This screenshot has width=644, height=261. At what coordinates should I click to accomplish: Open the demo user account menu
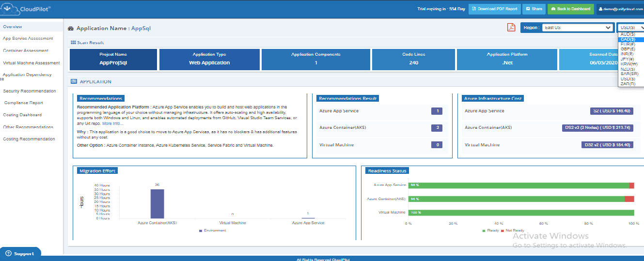(x=620, y=9)
